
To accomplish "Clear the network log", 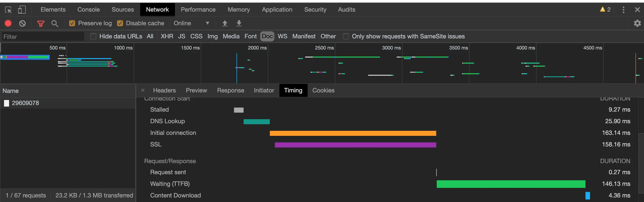I will (x=22, y=23).
